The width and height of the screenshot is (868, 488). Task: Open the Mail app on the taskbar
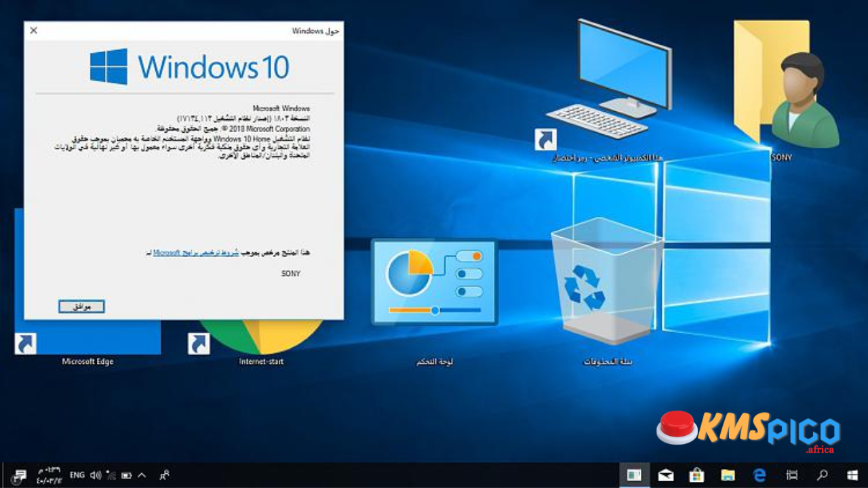point(665,475)
